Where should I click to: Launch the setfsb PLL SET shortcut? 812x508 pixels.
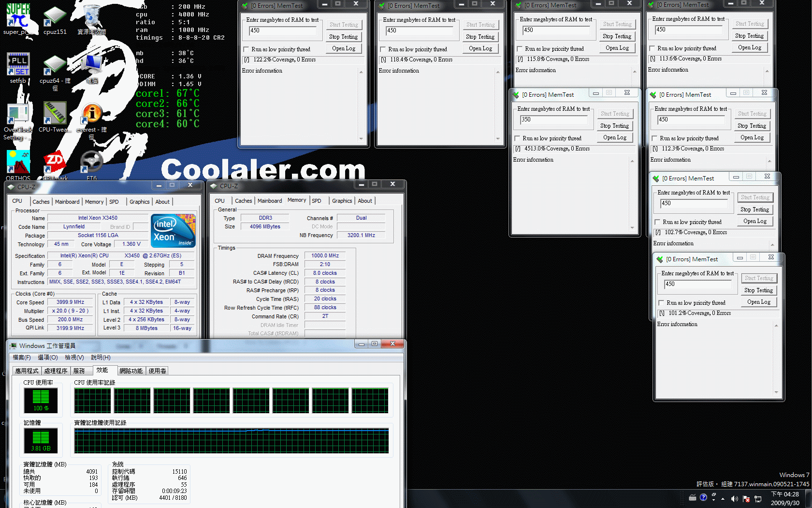18,68
